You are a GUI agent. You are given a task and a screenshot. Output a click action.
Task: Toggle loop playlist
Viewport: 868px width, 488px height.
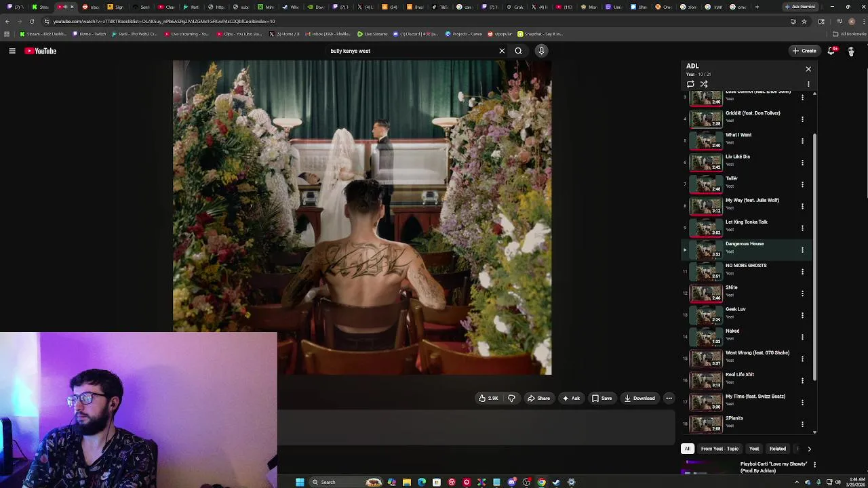(690, 84)
